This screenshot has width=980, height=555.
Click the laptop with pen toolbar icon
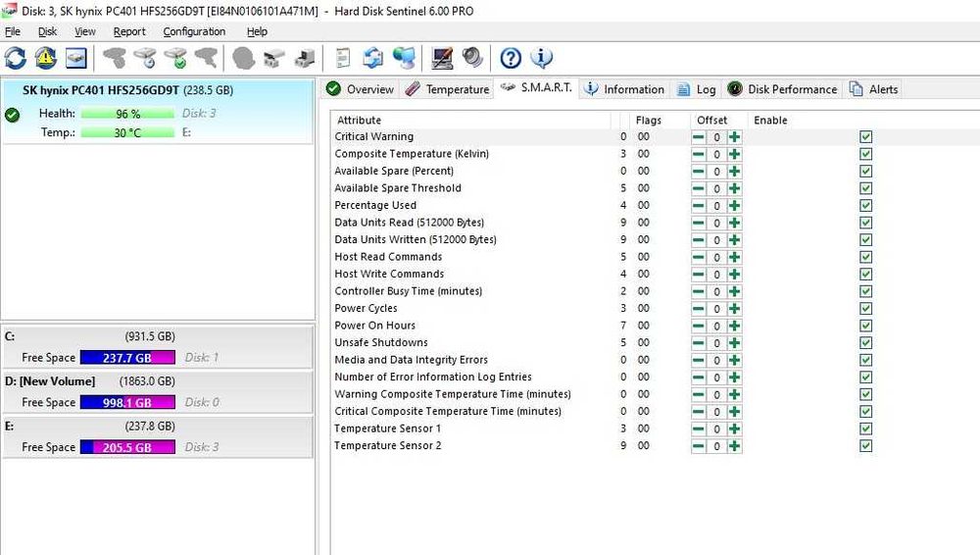442,58
